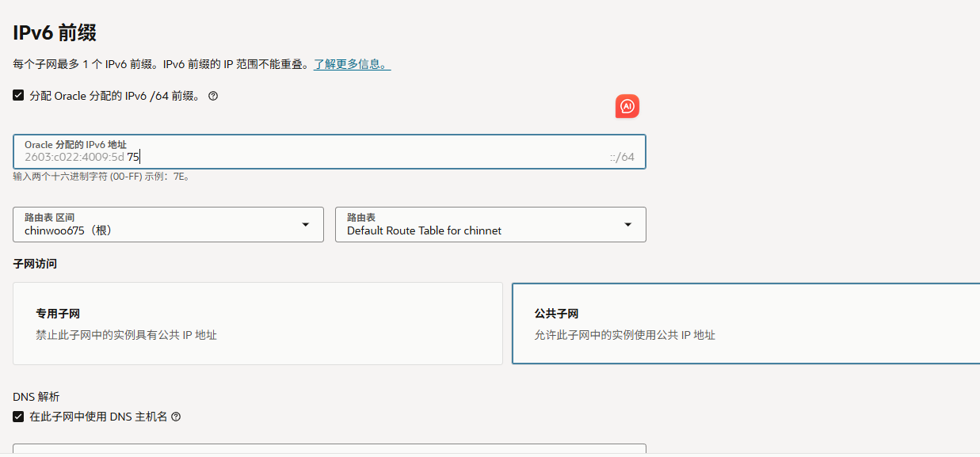This screenshot has width=980, height=457.
Task: Open the 了解更多信息 link
Action: coord(352,64)
